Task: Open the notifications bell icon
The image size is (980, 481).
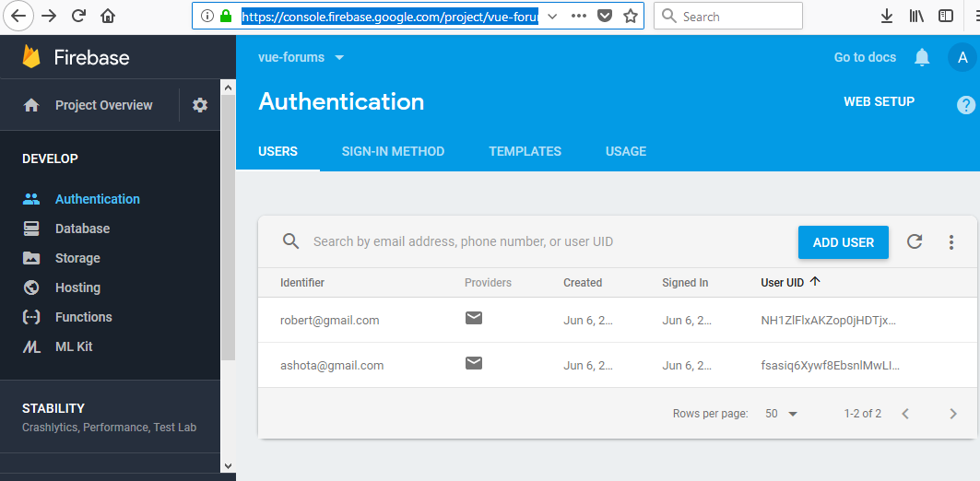Action: click(x=922, y=57)
